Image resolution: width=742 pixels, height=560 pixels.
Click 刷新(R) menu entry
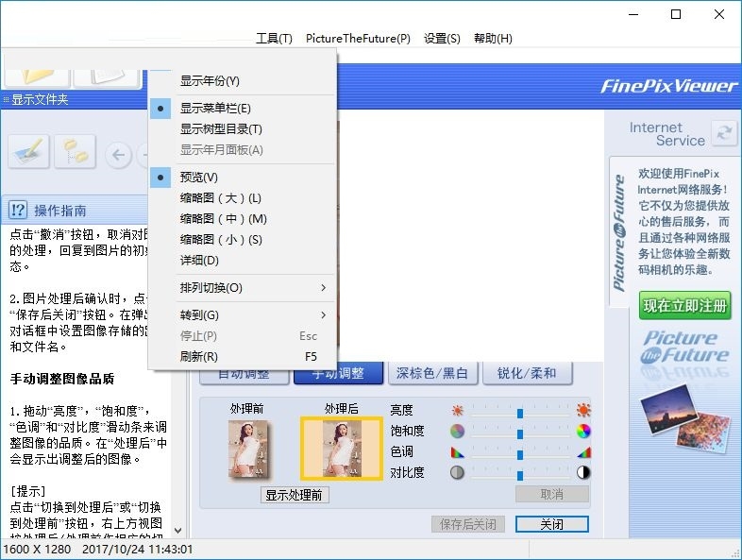242,356
